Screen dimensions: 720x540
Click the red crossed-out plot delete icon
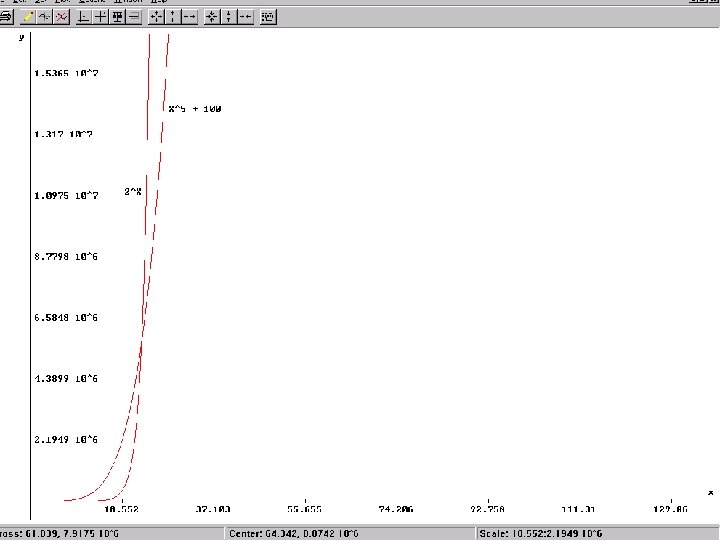coord(62,17)
